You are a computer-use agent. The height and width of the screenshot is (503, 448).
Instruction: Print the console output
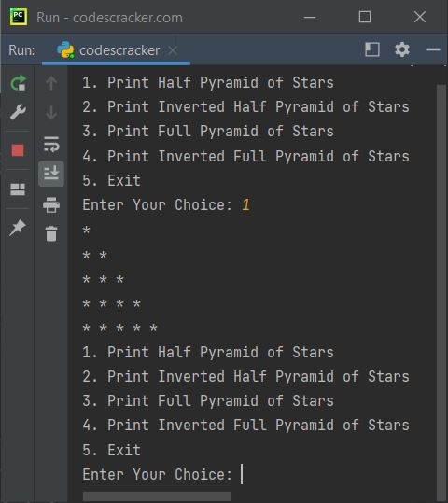[x=51, y=204]
